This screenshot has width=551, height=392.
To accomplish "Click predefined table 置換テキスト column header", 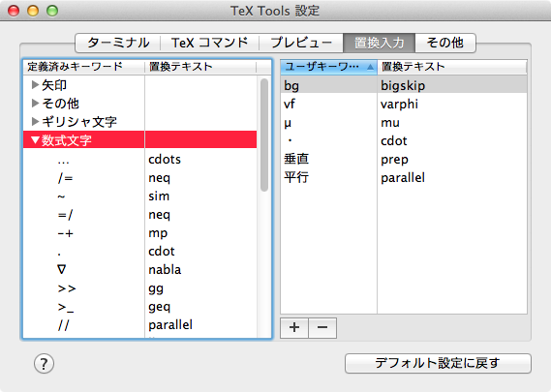I will [x=200, y=67].
